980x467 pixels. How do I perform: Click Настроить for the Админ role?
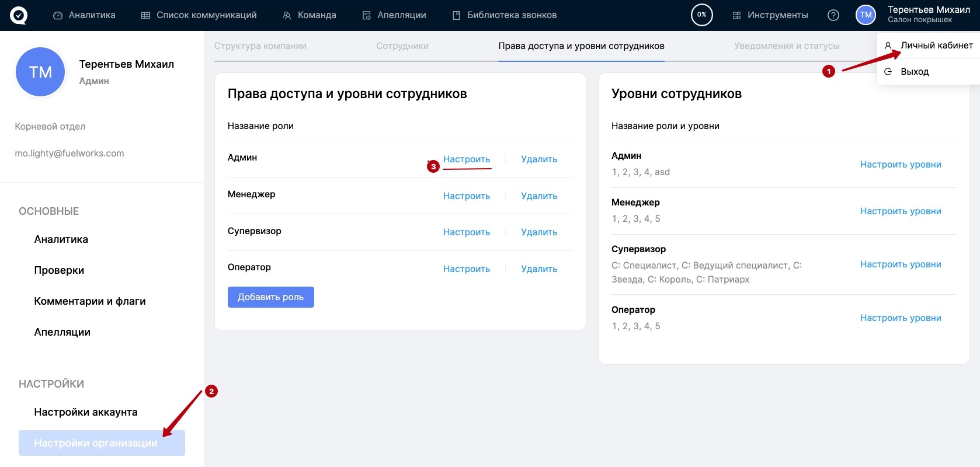tap(466, 159)
